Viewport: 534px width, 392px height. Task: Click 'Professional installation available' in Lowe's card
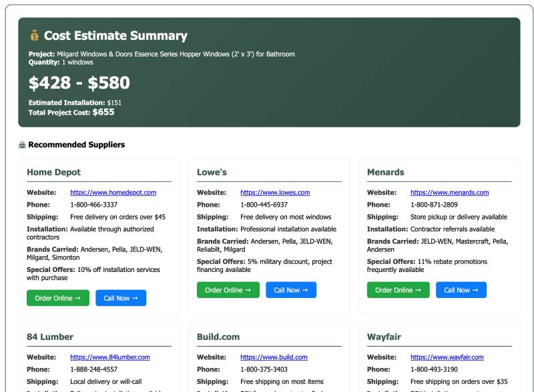[x=288, y=229]
